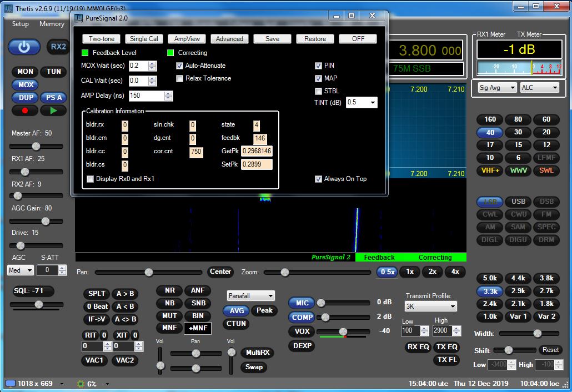
Task: Click the Save button in PureSignal
Action: [272, 39]
